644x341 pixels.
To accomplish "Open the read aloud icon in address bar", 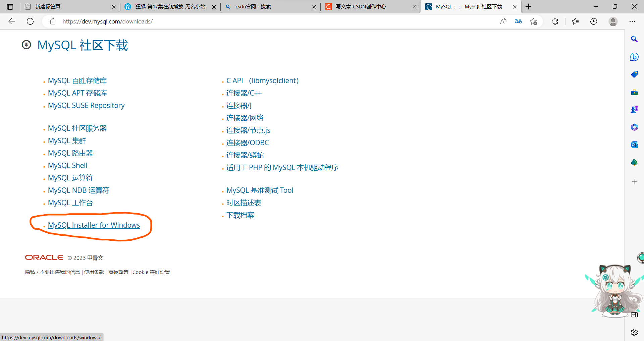I will pos(503,21).
